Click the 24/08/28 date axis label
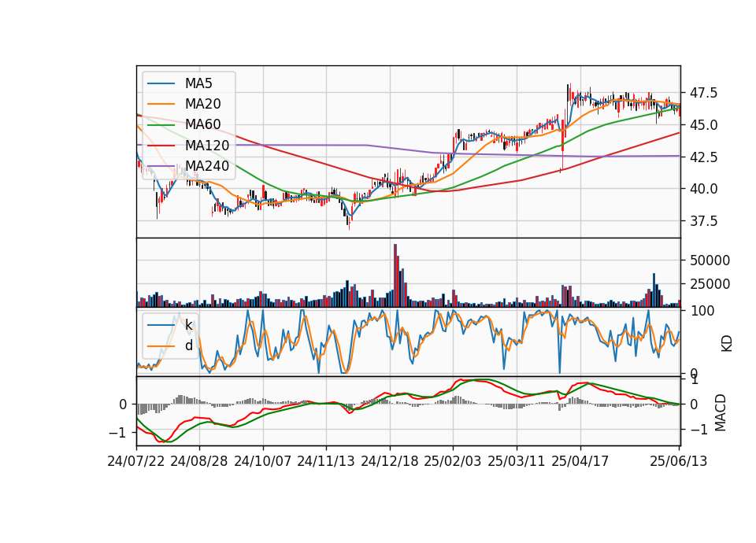 pos(199,461)
